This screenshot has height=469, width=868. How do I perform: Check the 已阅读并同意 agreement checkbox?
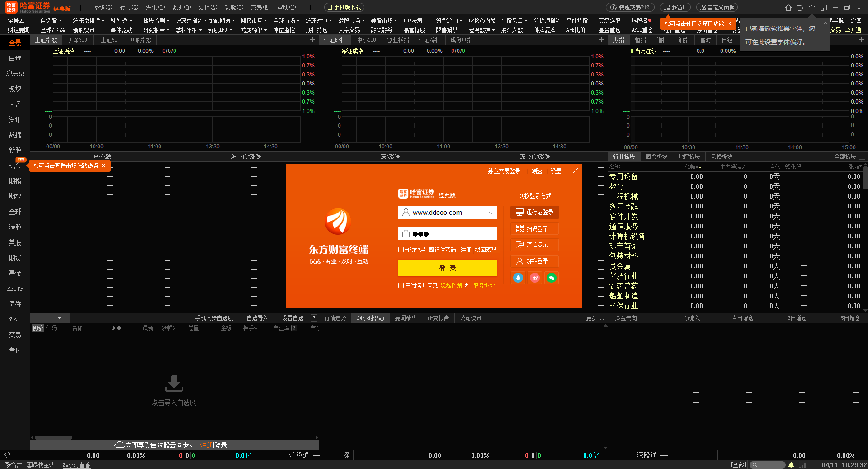tap(401, 286)
